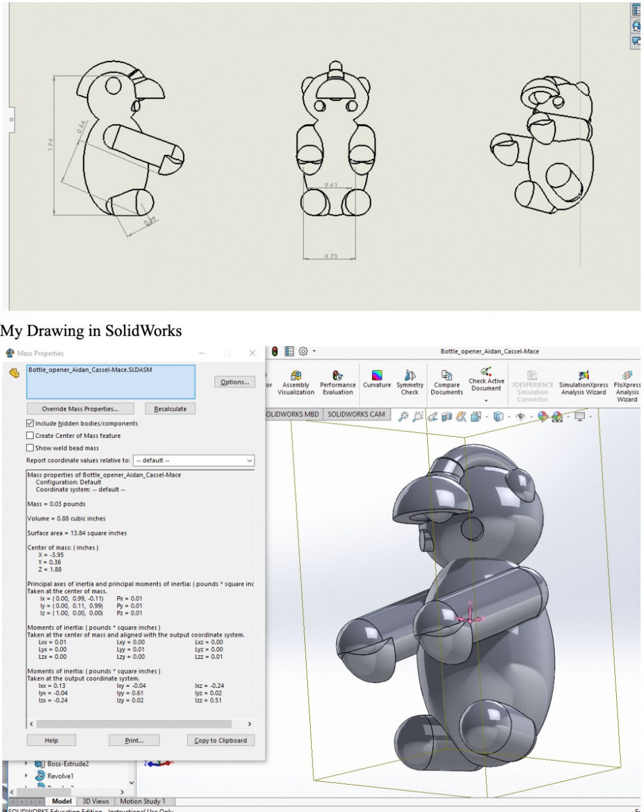Switch to SOLIDWORKS MBD tab
The height and width of the screenshot is (812, 644).
click(293, 414)
